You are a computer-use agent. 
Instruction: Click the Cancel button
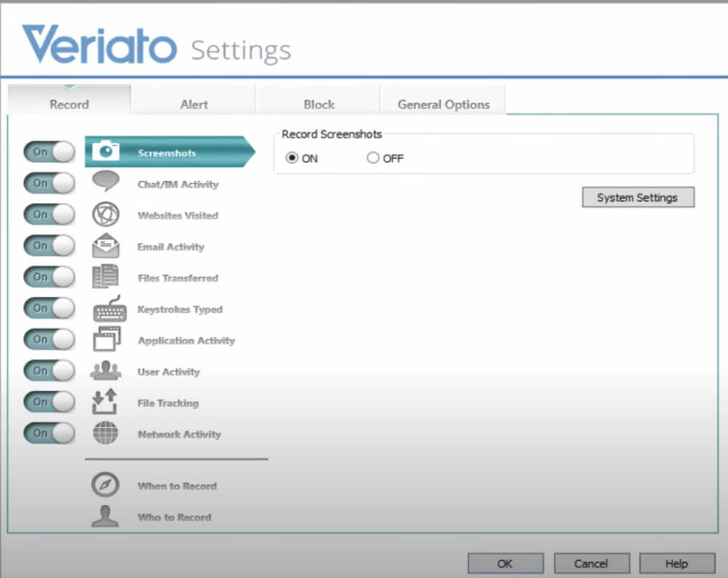coord(591,563)
